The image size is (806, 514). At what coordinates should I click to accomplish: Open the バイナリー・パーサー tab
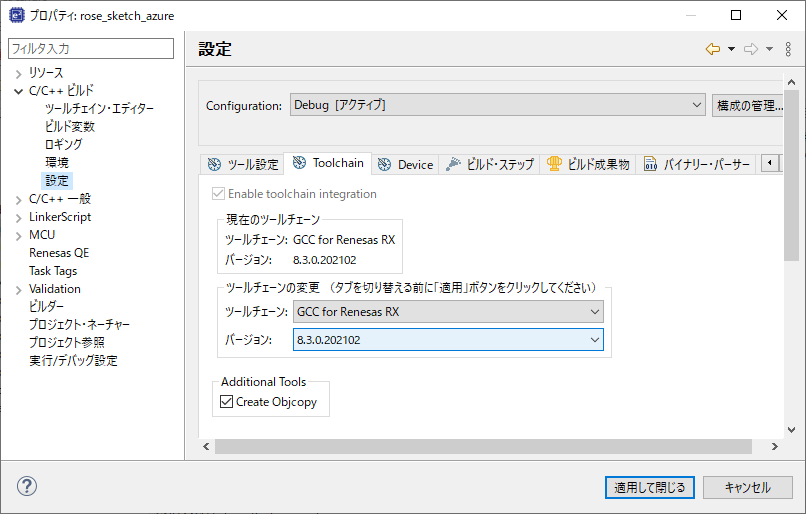pyautogui.click(x=697, y=164)
